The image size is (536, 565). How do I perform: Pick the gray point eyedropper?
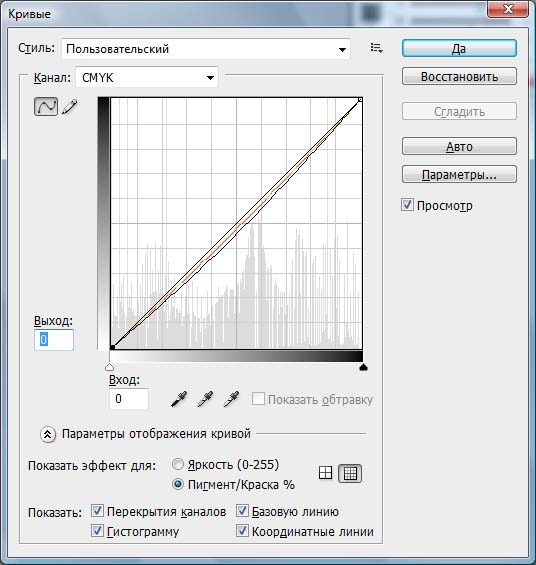click(x=205, y=399)
